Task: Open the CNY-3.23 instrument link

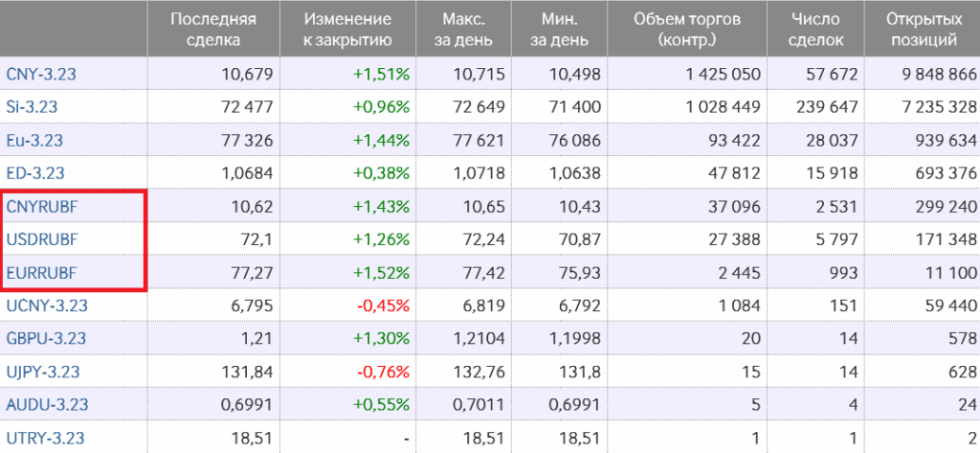Action: pos(35,75)
